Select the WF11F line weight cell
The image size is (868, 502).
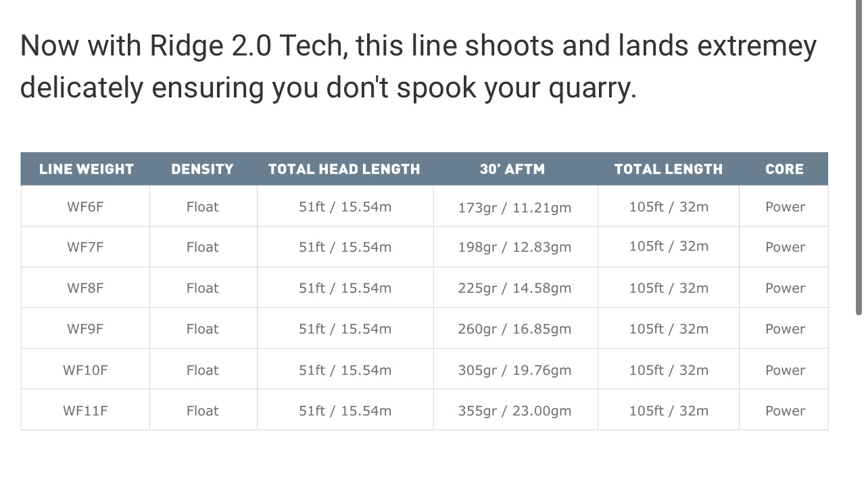(x=85, y=411)
